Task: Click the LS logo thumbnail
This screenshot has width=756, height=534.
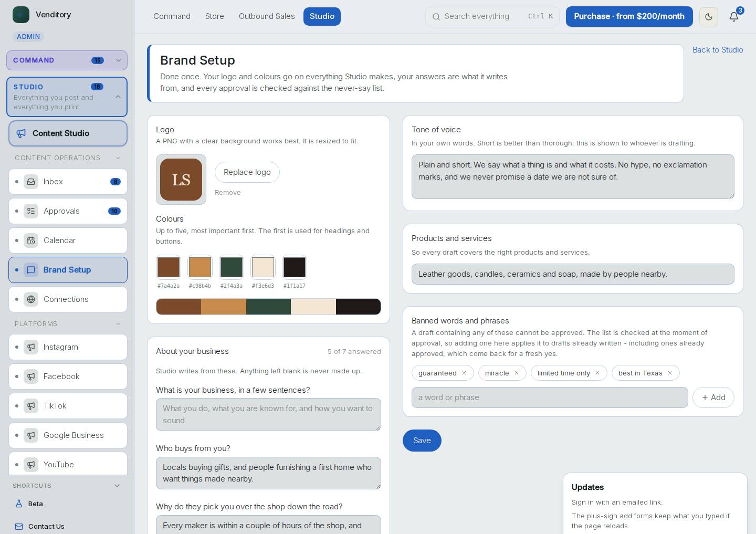Action: 181,180
